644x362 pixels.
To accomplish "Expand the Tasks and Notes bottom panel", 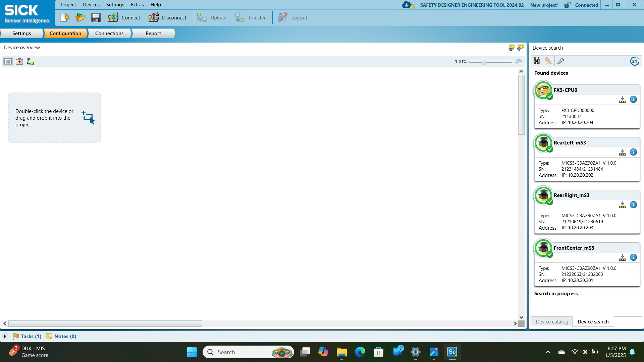I will (x=5, y=336).
